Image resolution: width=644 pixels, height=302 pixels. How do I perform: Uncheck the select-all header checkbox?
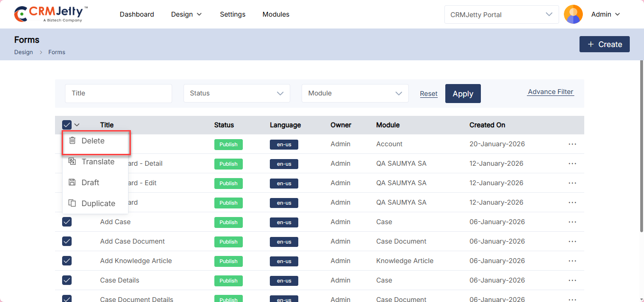click(x=67, y=125)
